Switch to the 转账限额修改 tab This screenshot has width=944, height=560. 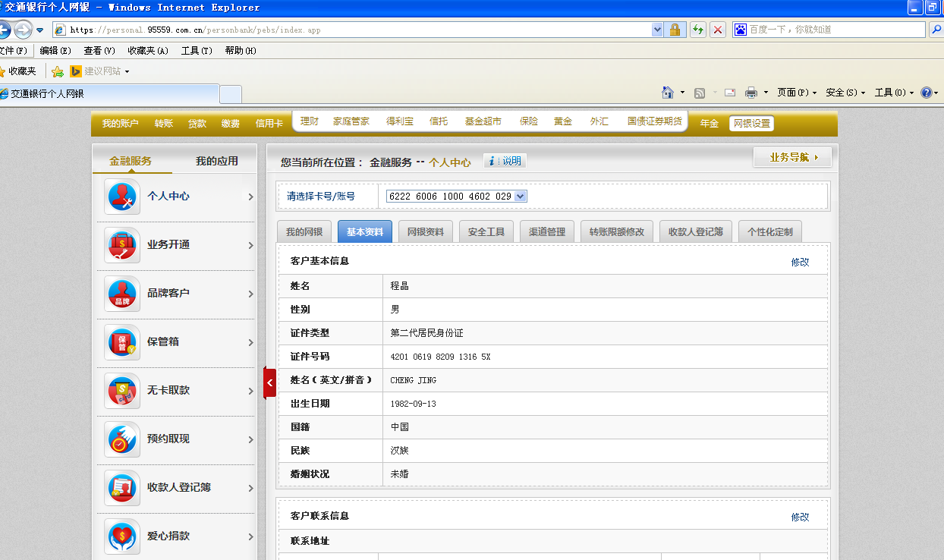(616, 232)
